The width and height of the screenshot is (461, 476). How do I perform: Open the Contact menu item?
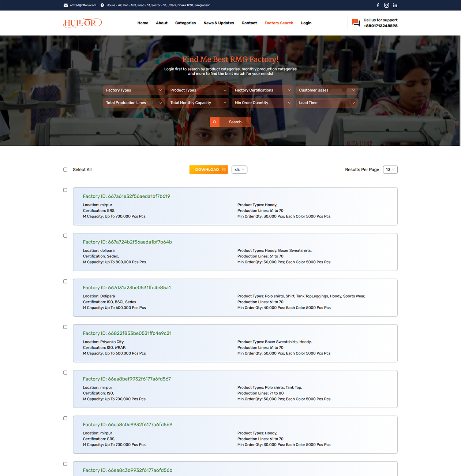click(x=249, y=23)
